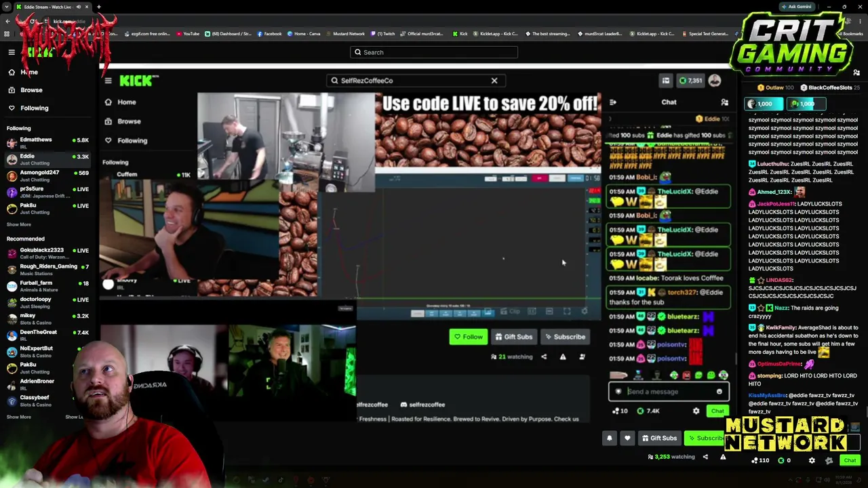Share the SelfRezCoffeeCo stream via share icon
This screenshot has width=868, height=488.
pos(544,357)
